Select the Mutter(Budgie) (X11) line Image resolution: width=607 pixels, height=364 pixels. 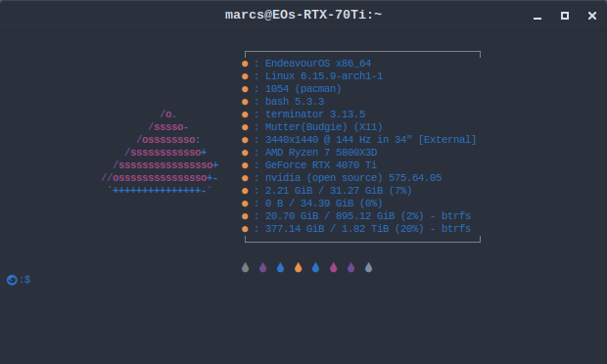click(324, 127)
